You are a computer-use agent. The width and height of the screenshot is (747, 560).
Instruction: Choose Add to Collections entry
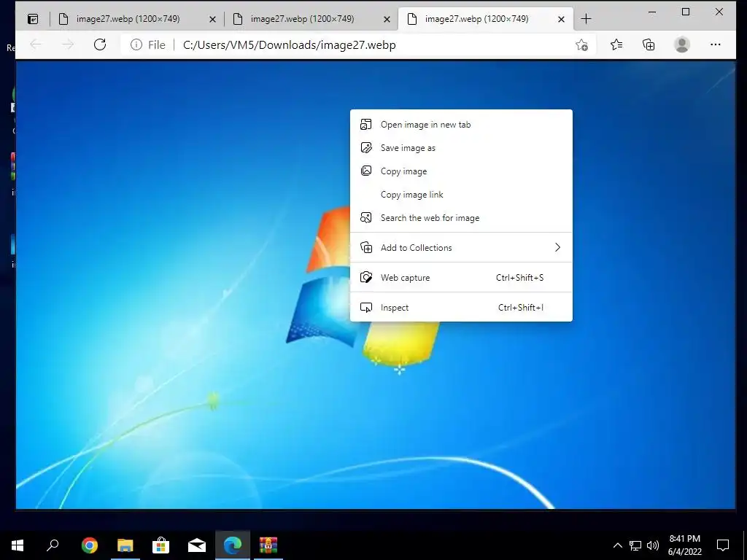(x=461, y=248)
